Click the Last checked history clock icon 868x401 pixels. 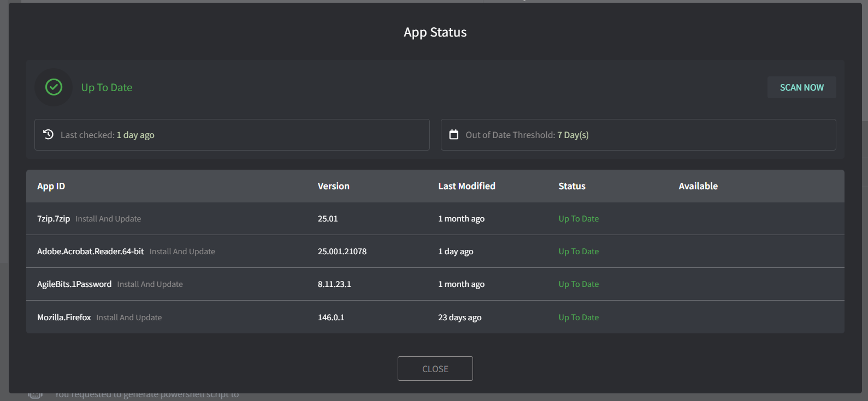[x=49, y=134]
